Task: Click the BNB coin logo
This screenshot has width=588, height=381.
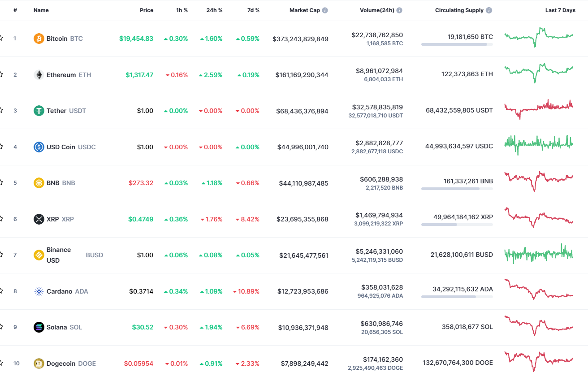Action: tap(39, 183)
